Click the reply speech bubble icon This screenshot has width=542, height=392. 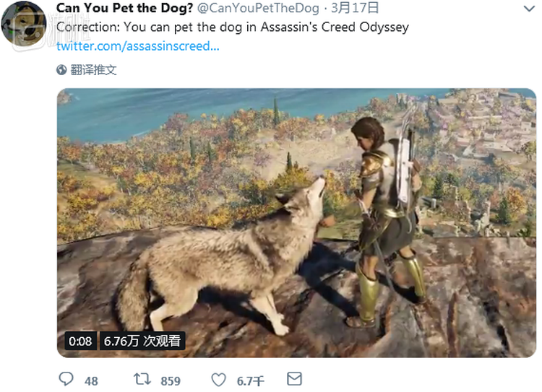click(x=66, y=379)
